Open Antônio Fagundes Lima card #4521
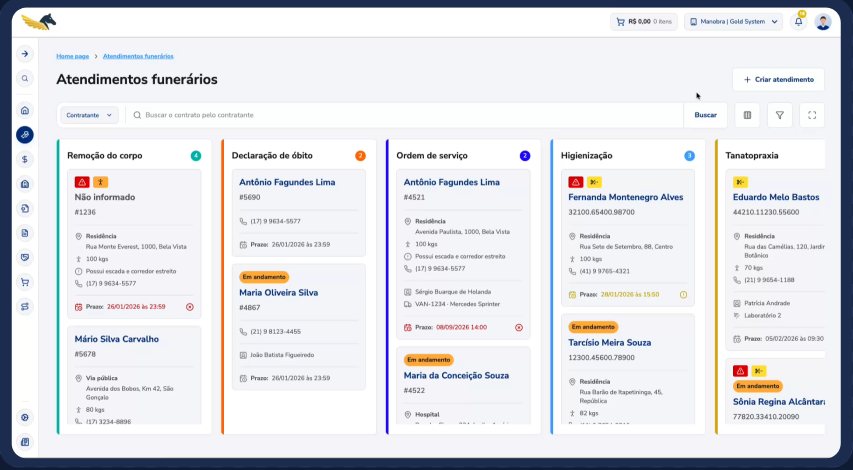This screenshot has width=853, height=470. [463, 254]
